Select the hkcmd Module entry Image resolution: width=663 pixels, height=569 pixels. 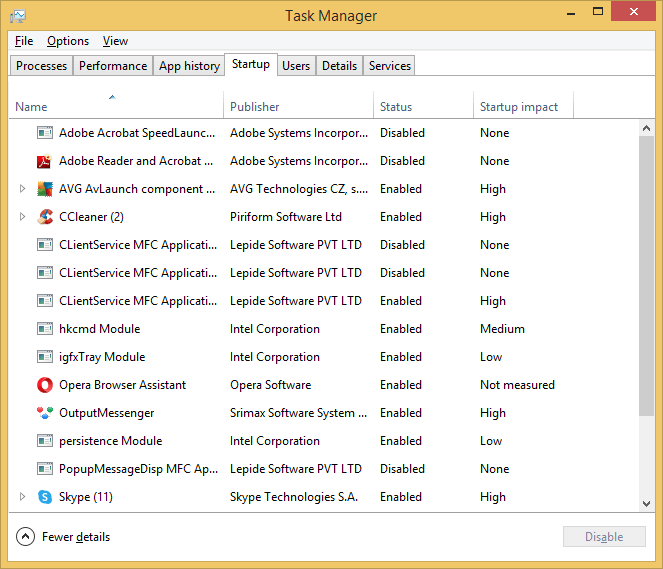pyautogui.click(x=99, y=329)
